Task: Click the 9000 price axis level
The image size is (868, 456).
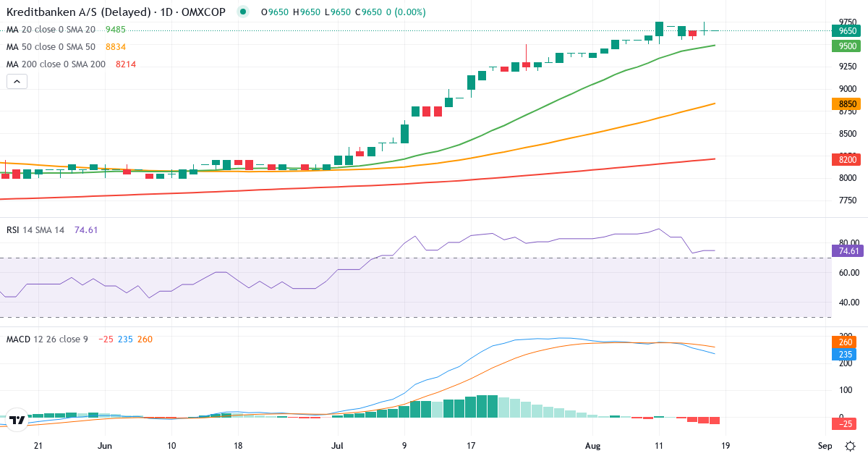Action: 848,89
